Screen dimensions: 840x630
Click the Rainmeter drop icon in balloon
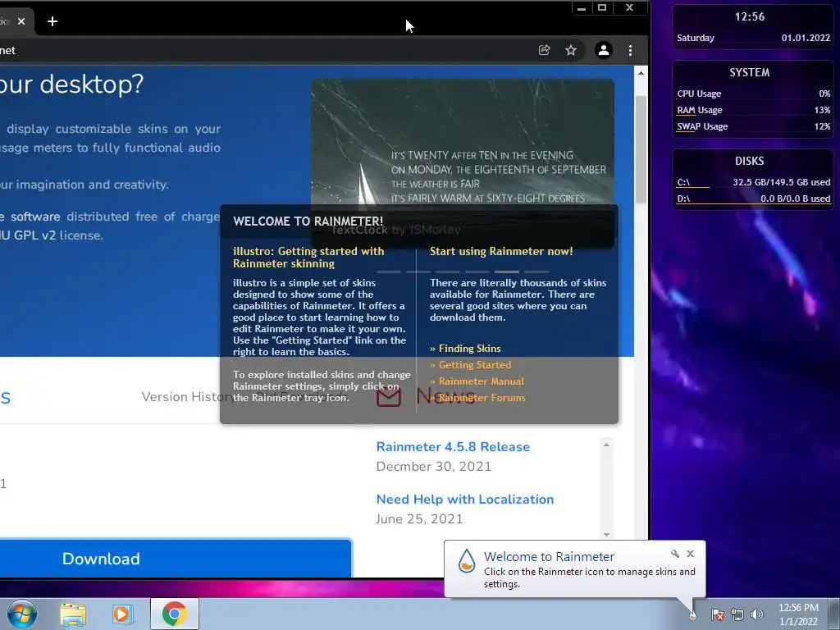coord(467,561)
